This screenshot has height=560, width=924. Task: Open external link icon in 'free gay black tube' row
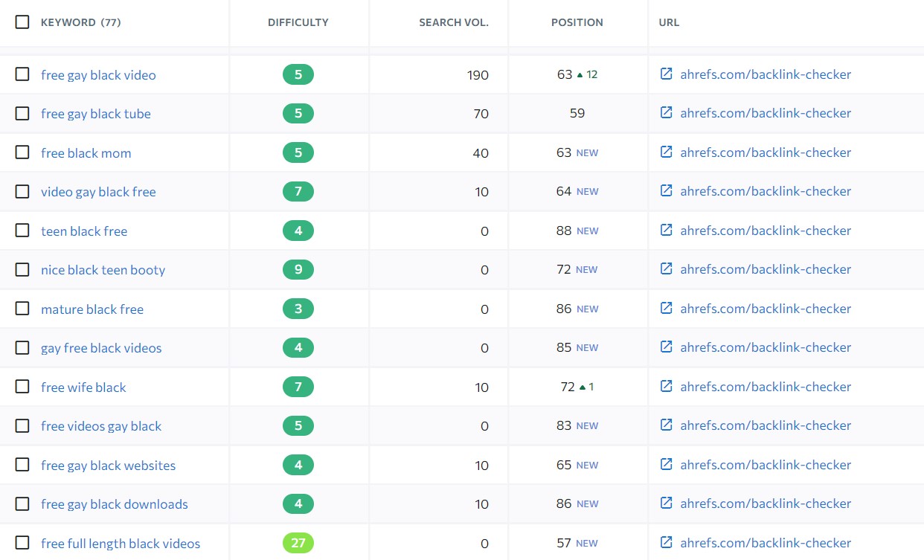coord(667,112)
